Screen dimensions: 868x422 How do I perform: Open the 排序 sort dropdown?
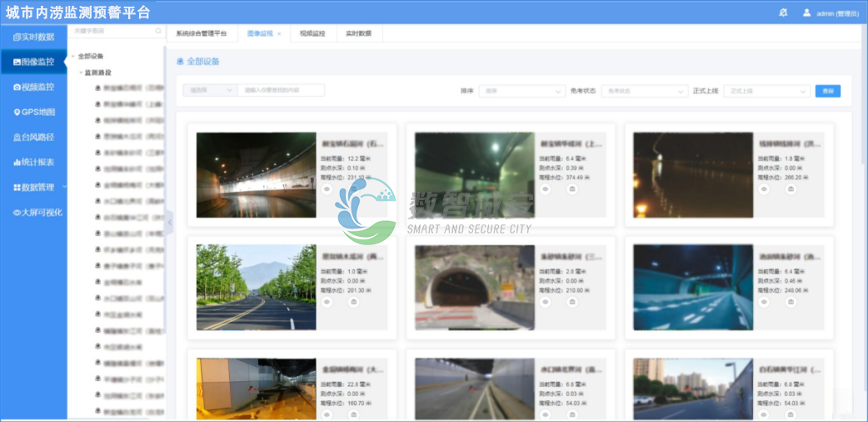524,91
